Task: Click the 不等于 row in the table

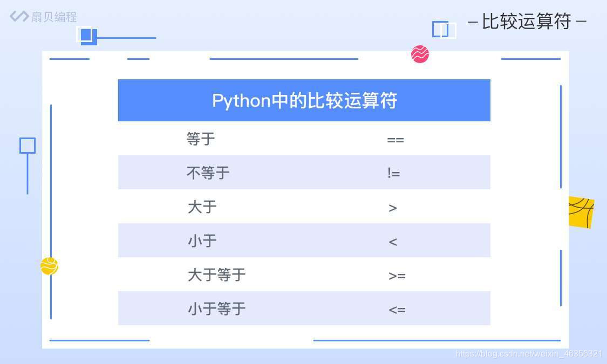Action: [x=304, y=172]
